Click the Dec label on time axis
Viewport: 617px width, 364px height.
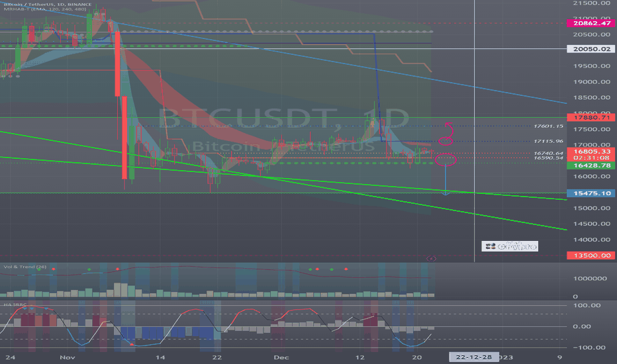click(x=281, y=357)
